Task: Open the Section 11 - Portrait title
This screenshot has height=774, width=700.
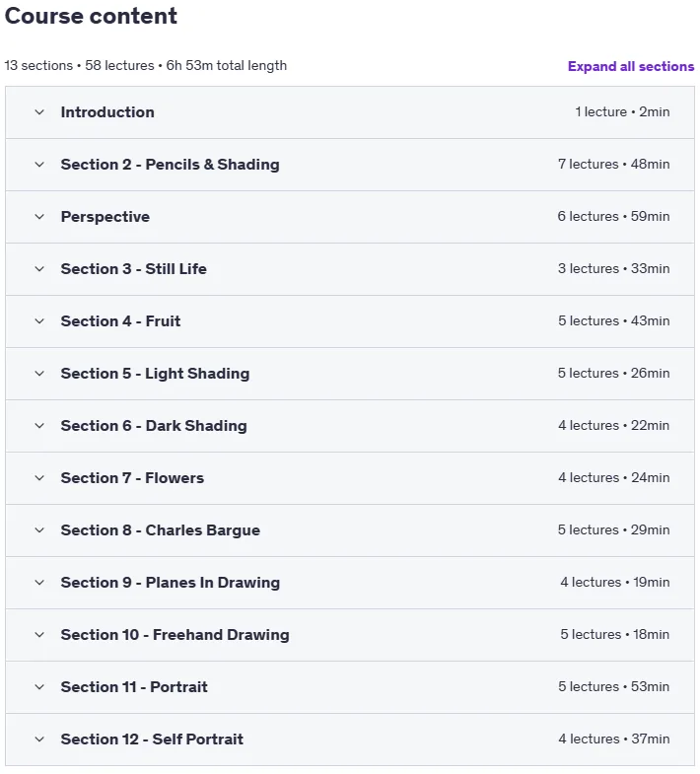Action: click(134, 686)
